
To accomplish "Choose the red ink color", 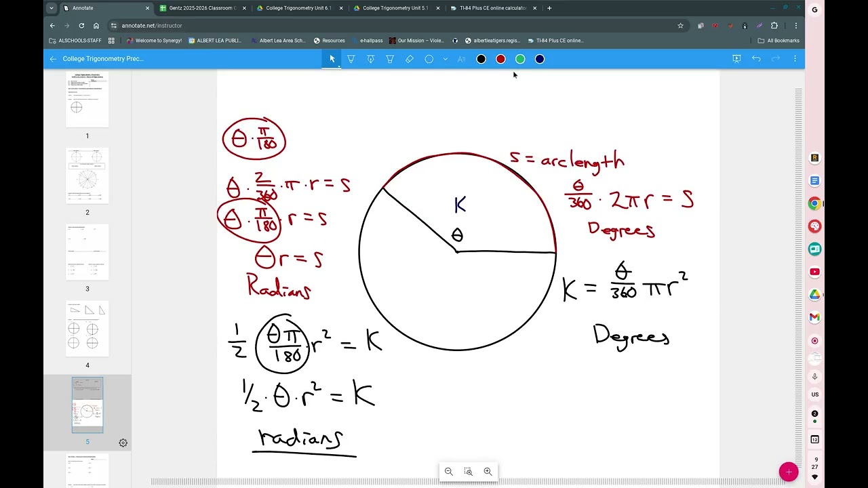I will tap(500, 59).
